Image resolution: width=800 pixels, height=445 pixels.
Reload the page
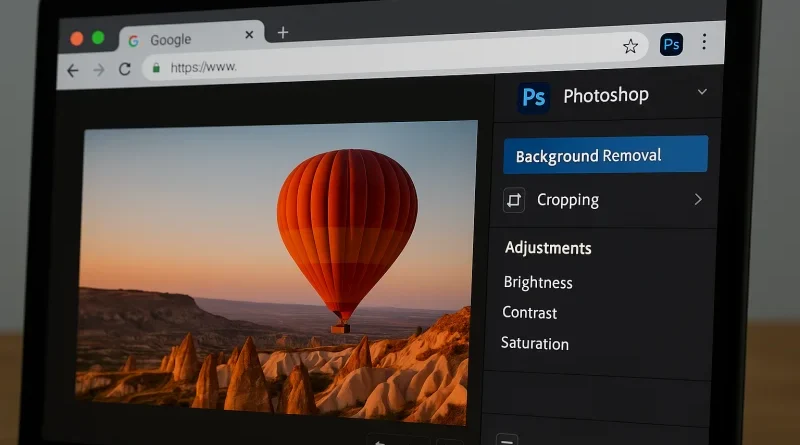pos(125,69)
